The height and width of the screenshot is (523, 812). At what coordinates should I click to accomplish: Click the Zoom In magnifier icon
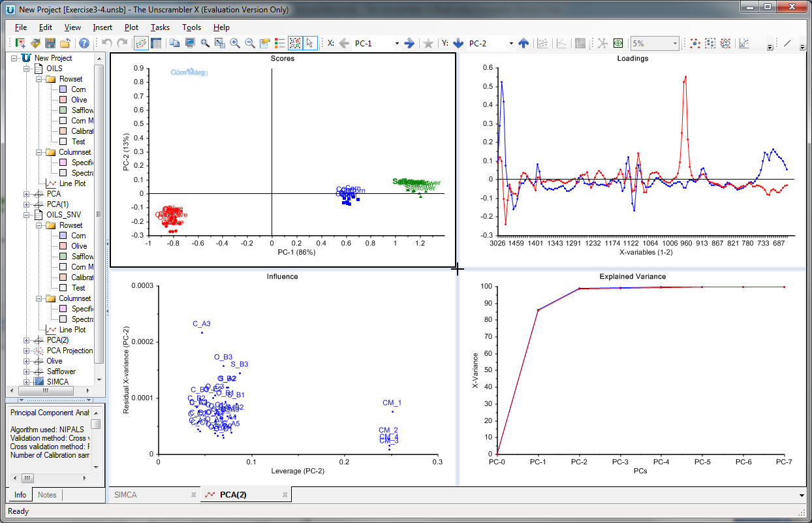[x=235, y=43]
